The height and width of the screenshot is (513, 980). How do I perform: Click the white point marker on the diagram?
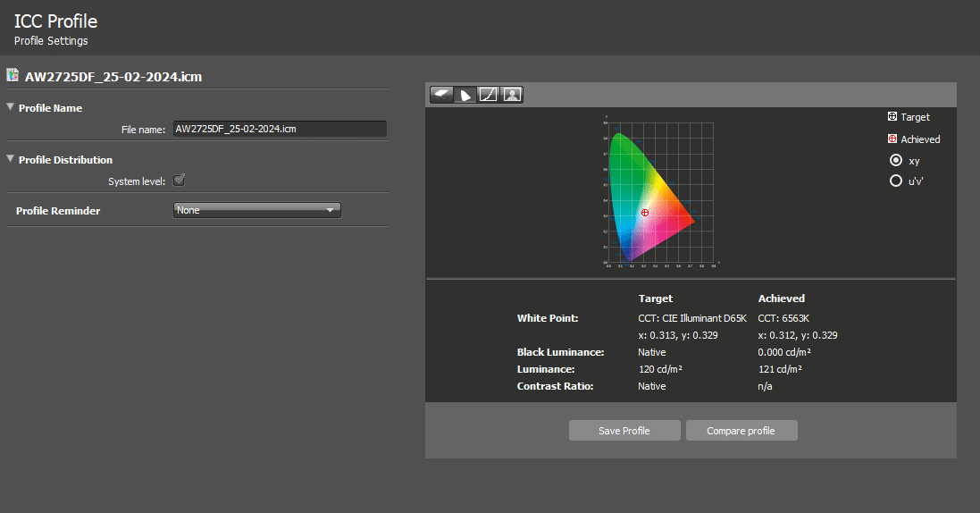645,212
